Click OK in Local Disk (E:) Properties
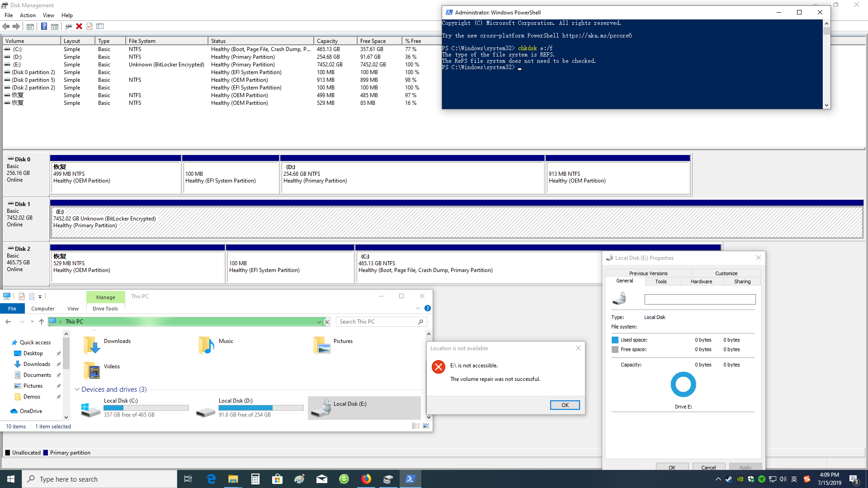This screenshot has height=488, width=868. click(672, 467)
